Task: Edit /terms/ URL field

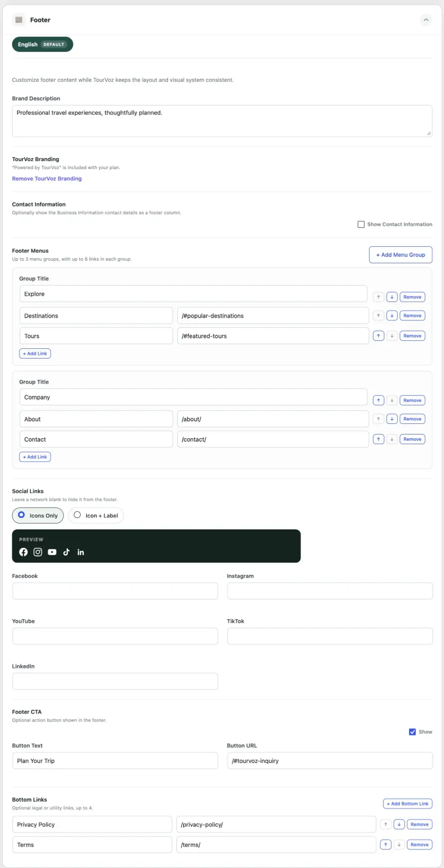Action: (x=276, y=845)
